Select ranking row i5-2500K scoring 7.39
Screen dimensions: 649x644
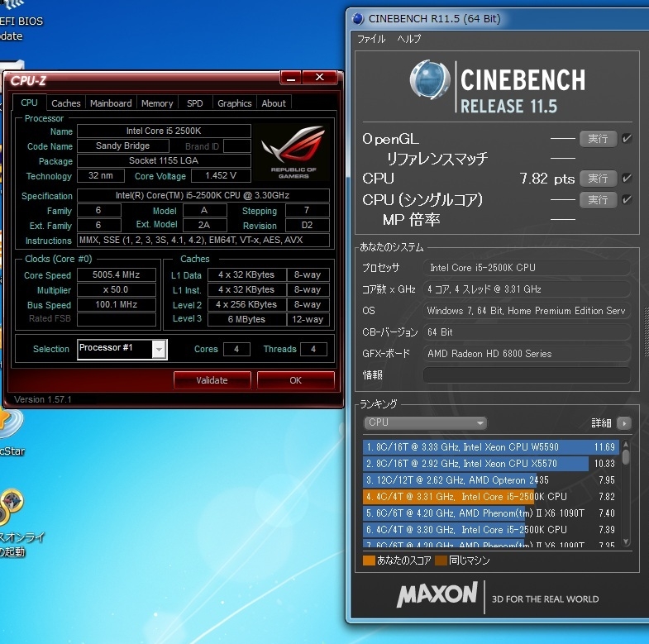pyautogui.click(x=491, y=530)
